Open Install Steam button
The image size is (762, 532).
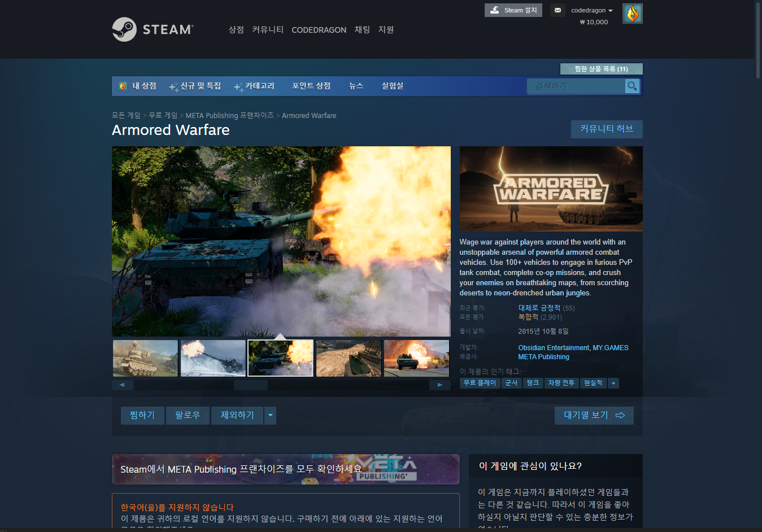coord(513,10)
